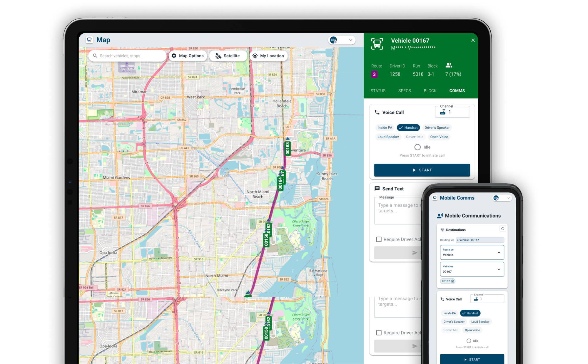Open the user account dropdown on tablet
The image size is (588, 364).
point(342,40)
